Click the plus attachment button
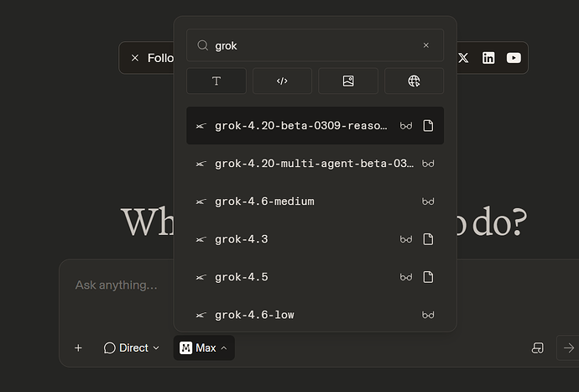This screenshot has width=579, height=392. click(78, 348)
